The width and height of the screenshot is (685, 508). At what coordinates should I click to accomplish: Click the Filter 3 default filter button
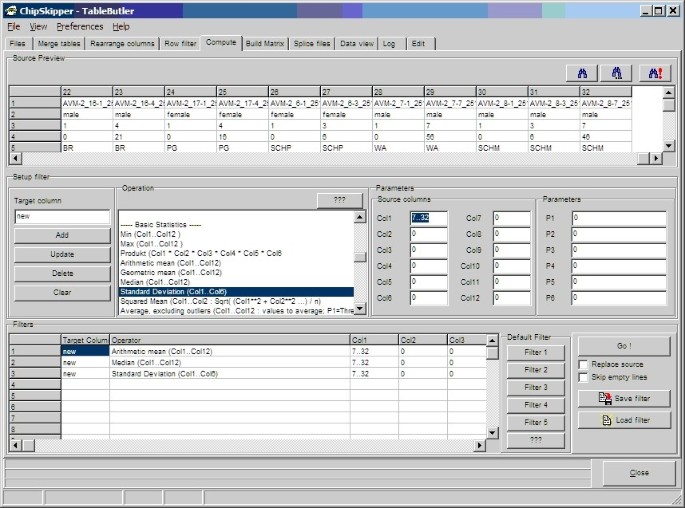click(536, 387)
